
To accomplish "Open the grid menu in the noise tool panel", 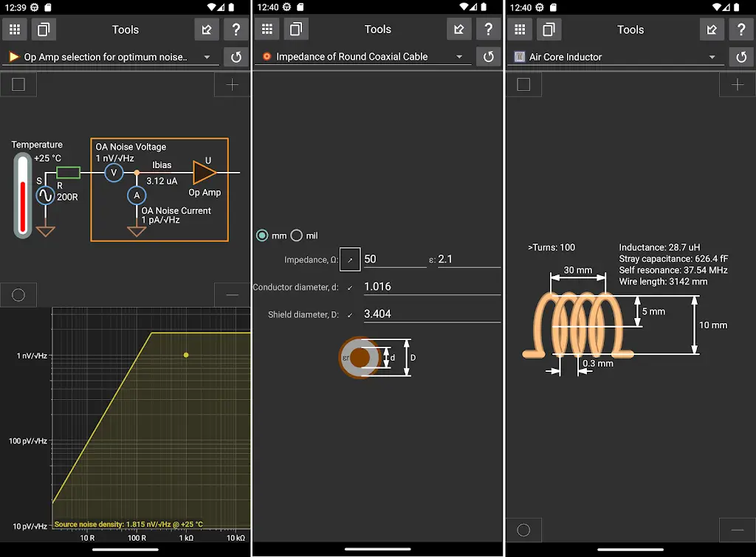I will [x=16, y=30].
